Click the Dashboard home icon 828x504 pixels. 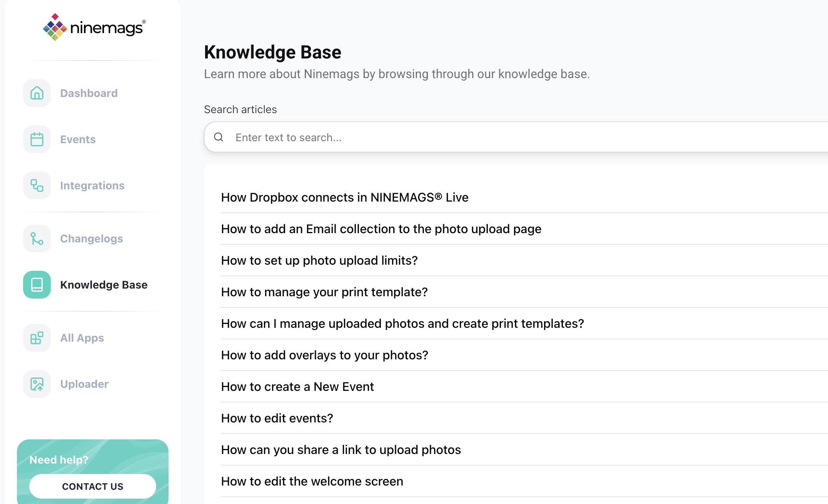click(37, 93)
